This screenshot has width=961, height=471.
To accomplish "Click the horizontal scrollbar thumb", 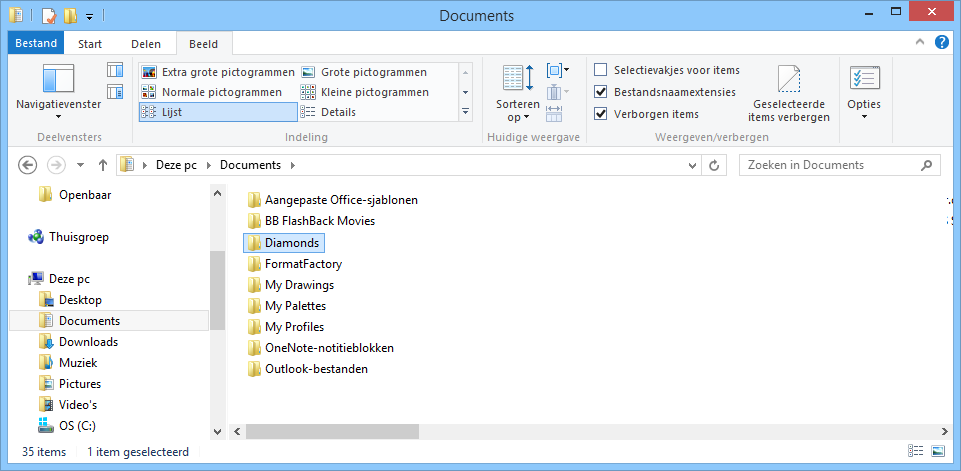I will (x=332, y=432).
